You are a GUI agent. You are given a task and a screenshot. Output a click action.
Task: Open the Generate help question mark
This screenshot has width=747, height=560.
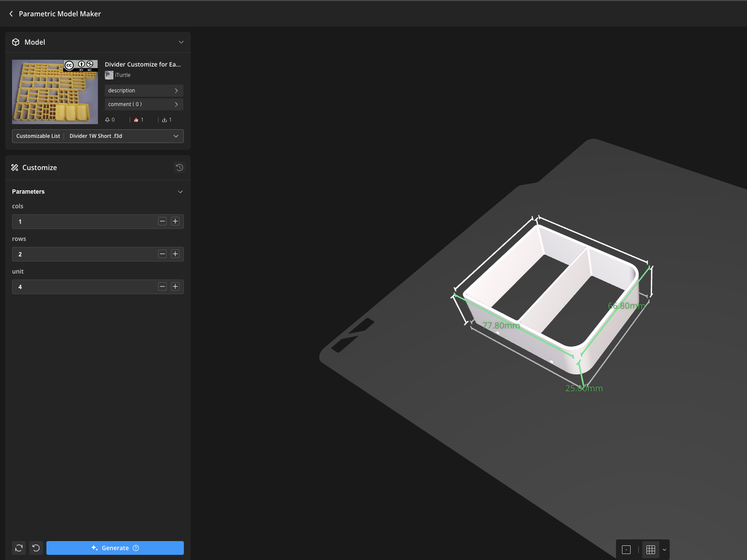136,548
